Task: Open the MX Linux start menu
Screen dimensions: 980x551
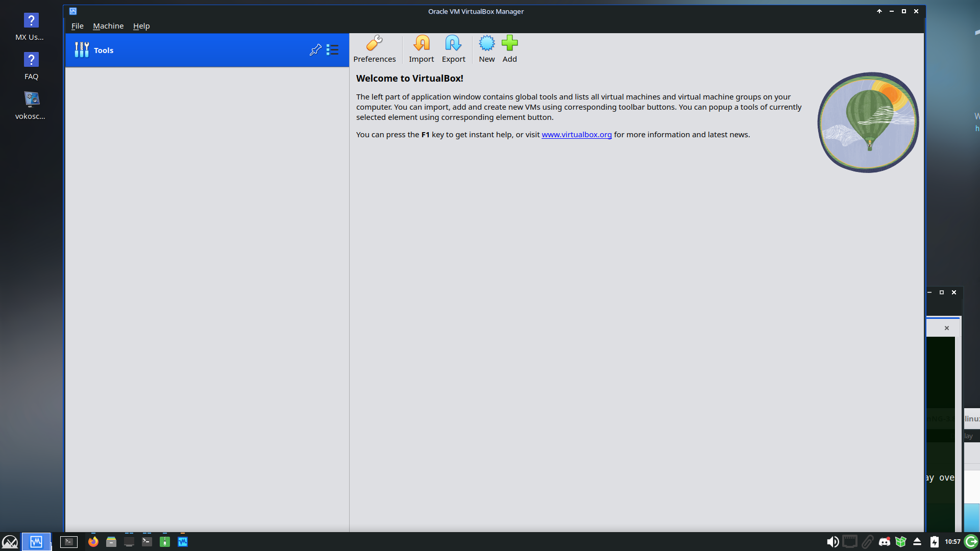Action: (10, 541)
